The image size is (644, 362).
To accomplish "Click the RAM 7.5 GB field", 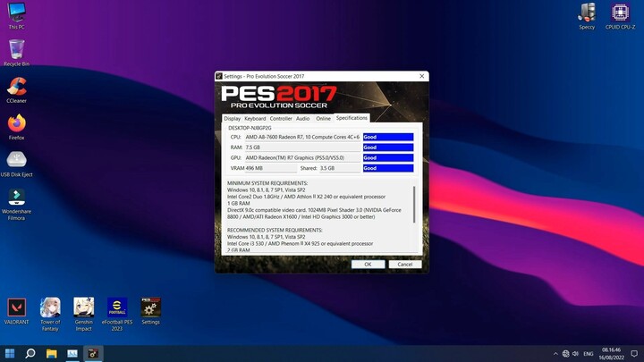I will pos(302,147).
